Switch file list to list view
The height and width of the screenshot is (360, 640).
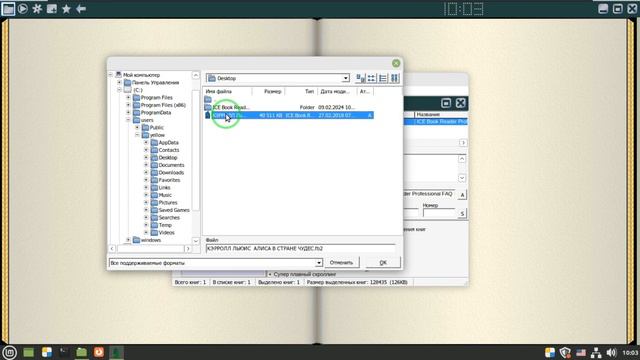coord(383,78)
